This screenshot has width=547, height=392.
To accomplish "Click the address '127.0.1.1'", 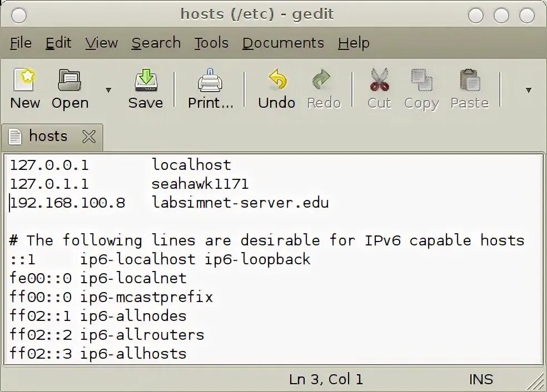I will coord(49,184).
